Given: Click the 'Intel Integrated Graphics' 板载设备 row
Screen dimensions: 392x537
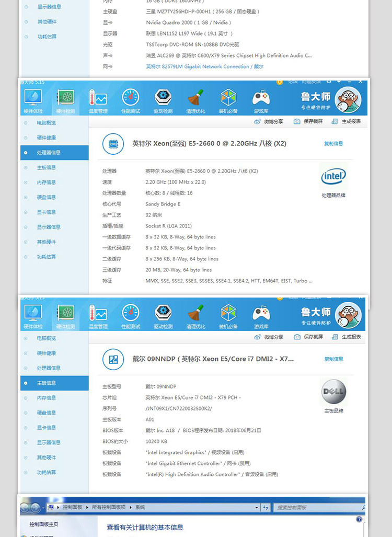Looking at the screenshot, I should [x=195, y=452].
